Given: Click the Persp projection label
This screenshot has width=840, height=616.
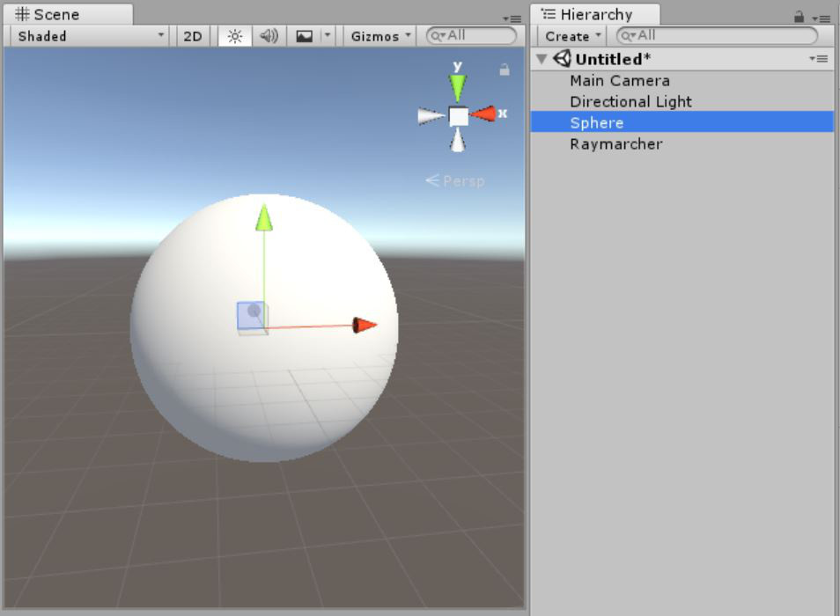Looking at the screenshot, I should click(x=455, y=180).
